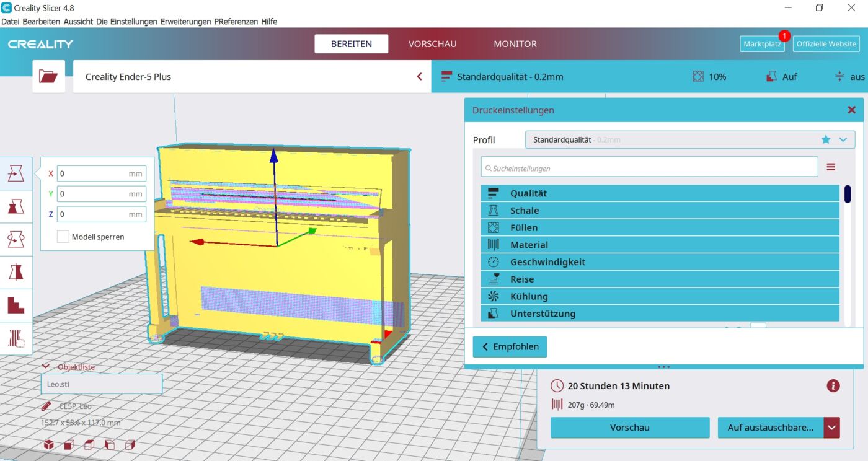The image size is (868, 461).
Task: Click the Empfohlen button
Action: click(x=510, y=347)
